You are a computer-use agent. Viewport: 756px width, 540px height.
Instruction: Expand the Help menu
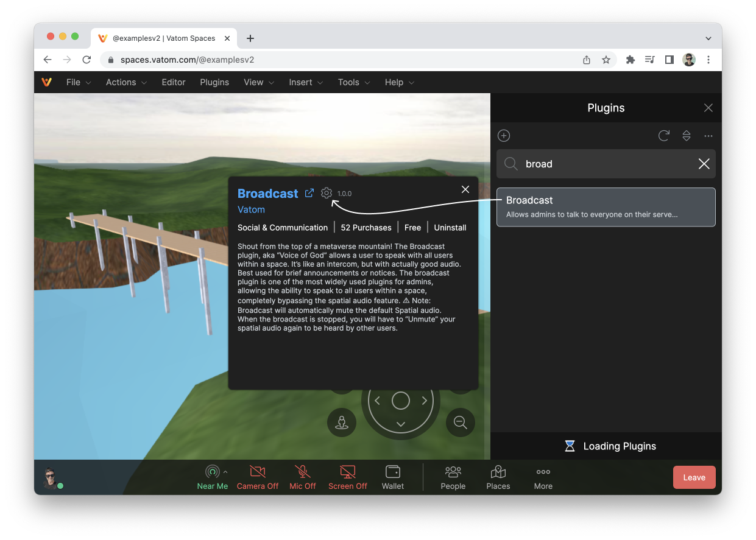399,82
